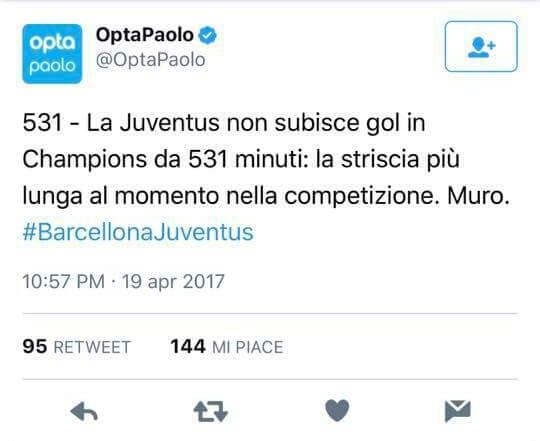View the 144 Mi piace list
Viewport: 540px width, 441px height.
point(227,347)
